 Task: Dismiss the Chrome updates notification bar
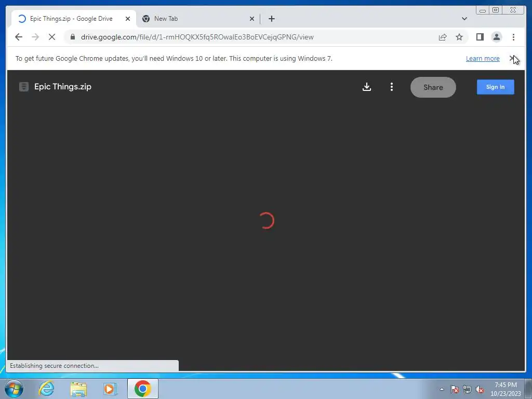click(512, 58)
